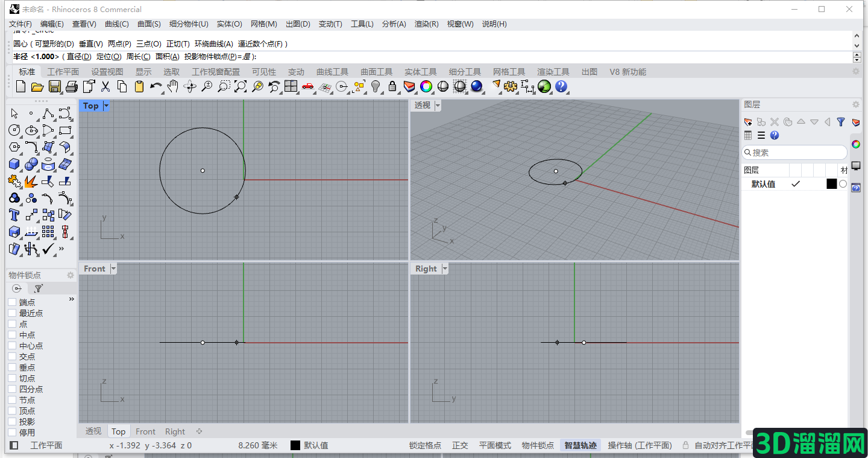Image resolution: width=868 pixels, height=458 pixels.
Task: Open the color wheel sidebar tab at right
Action: (x=855, y=144)
